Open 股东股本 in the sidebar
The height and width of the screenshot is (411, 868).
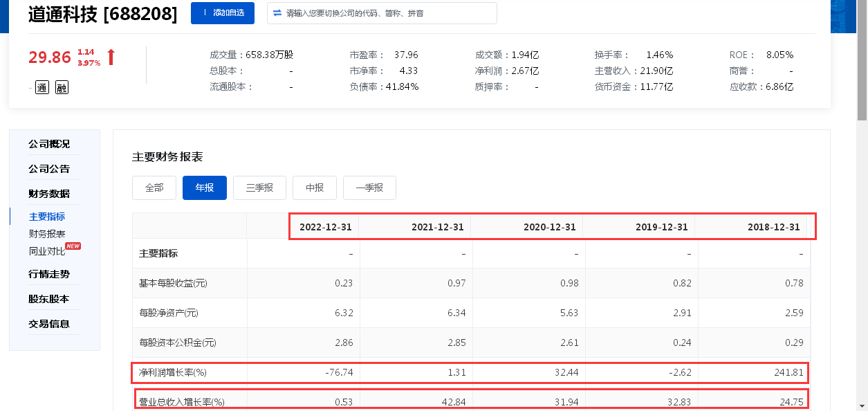click(x=49, y=299)
